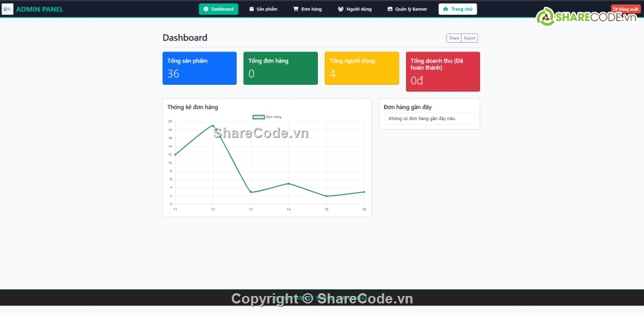Click the Export button
The image size is (644, 315).
[x=470, y=38]
